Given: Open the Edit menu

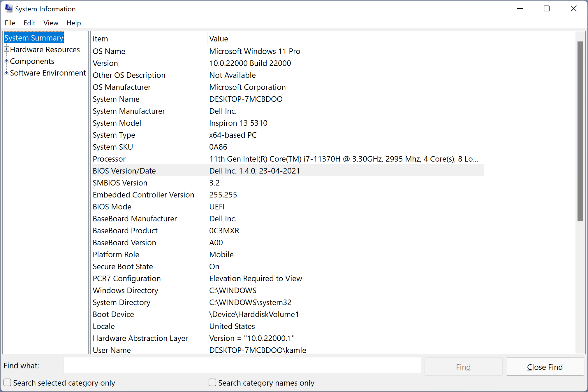Looking at the screenshot, I should coord(29,23).
